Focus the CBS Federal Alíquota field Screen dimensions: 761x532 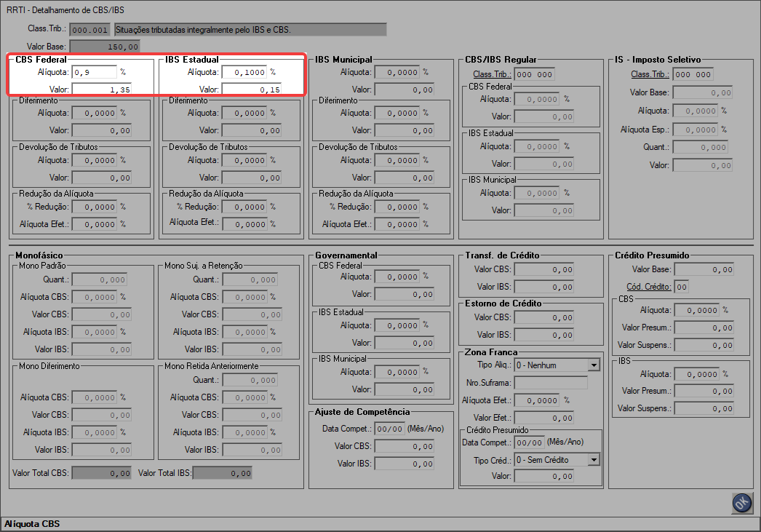(x=95, y=72)
